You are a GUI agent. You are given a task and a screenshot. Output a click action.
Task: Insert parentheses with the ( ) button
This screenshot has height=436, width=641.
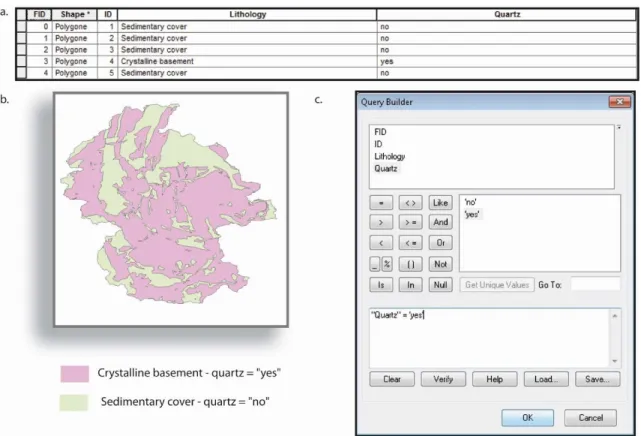410,264
